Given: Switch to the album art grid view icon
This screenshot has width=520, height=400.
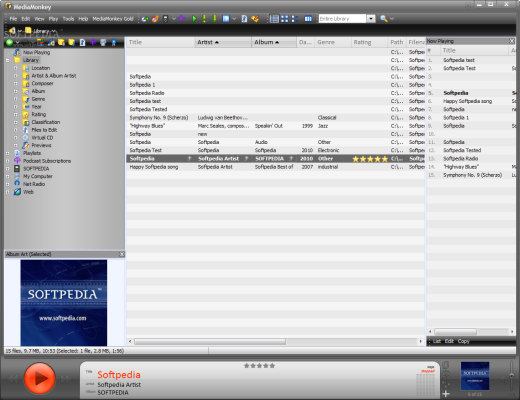Looking at the screenshot, I should [284, 19].
